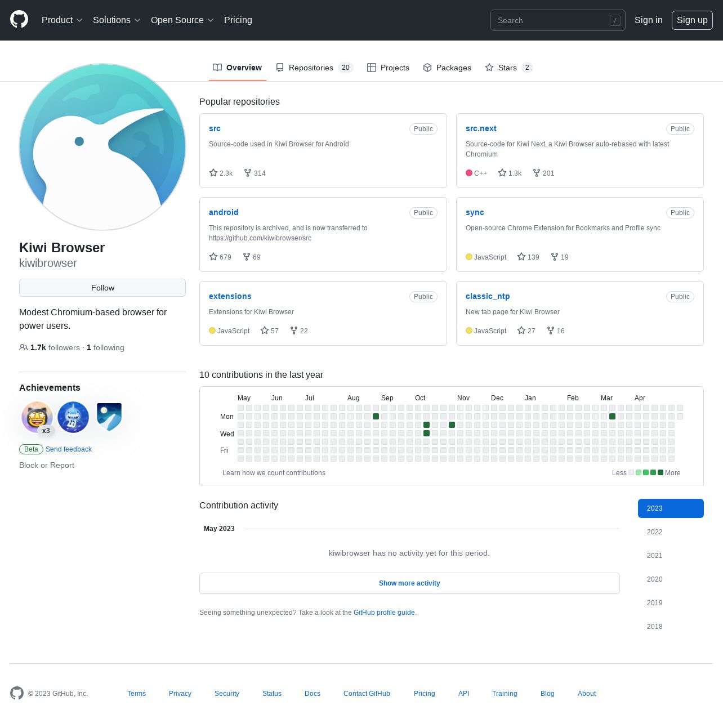Click star count 139 on sync
This screenshot has height=728, width=723.
[x=528, y=257]
